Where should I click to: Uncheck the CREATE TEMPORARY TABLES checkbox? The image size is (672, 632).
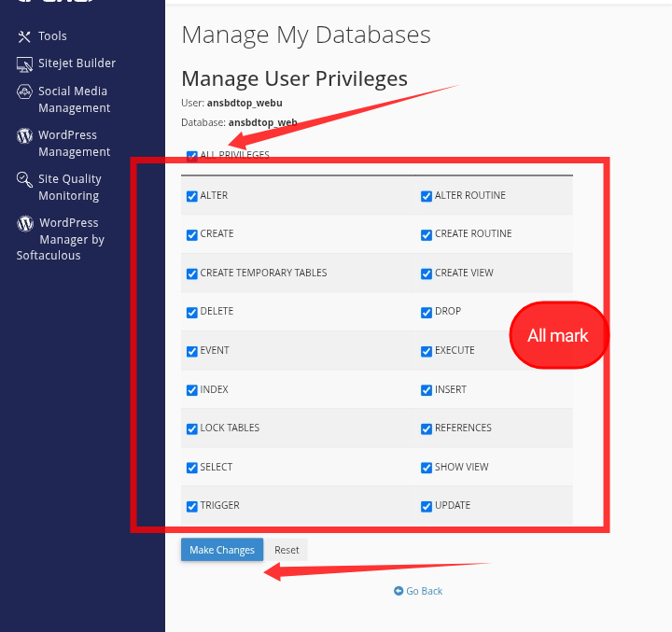click(x=192, y=274)
